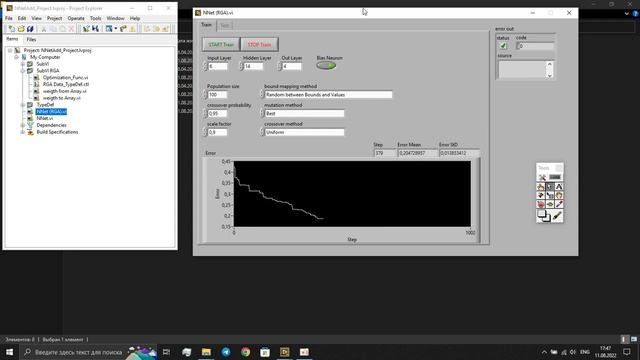Viewport: 640px width, 360px height.
Task: Select the Probe Data tool
Action: point(550,204)
